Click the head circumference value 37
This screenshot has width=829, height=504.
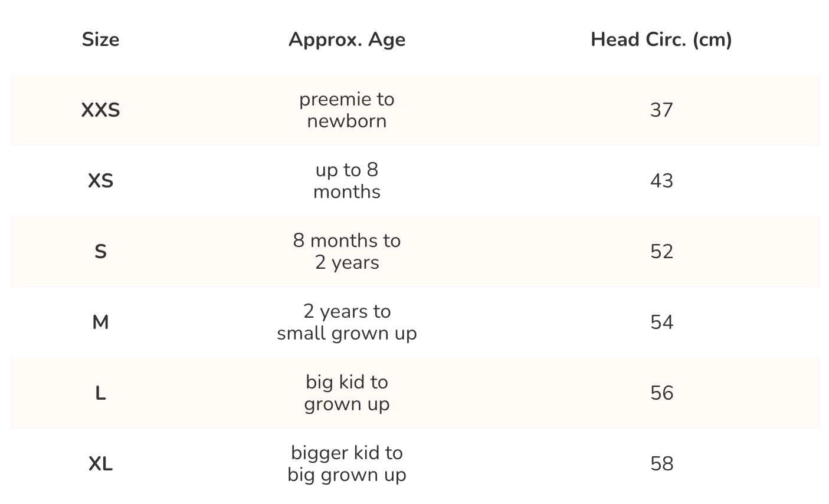[661, 110]
